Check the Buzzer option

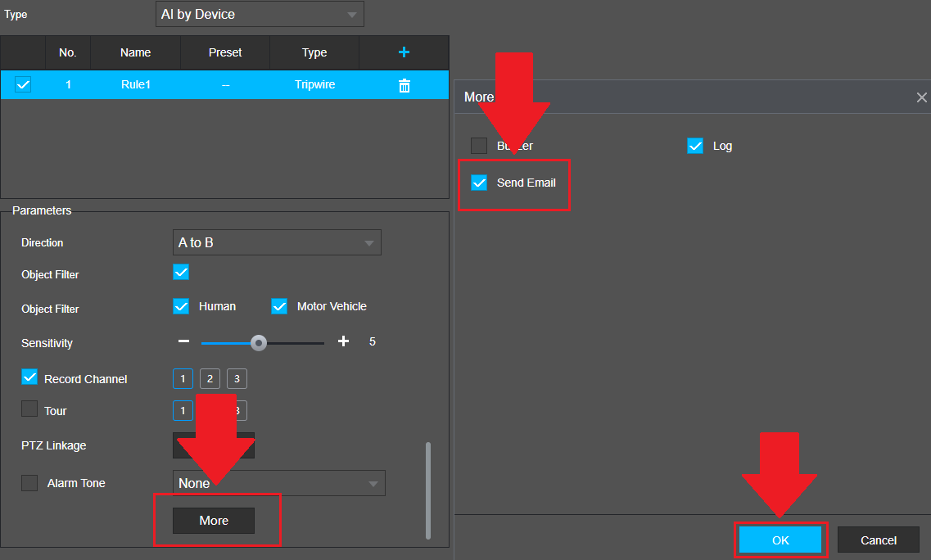click(479, 146)
